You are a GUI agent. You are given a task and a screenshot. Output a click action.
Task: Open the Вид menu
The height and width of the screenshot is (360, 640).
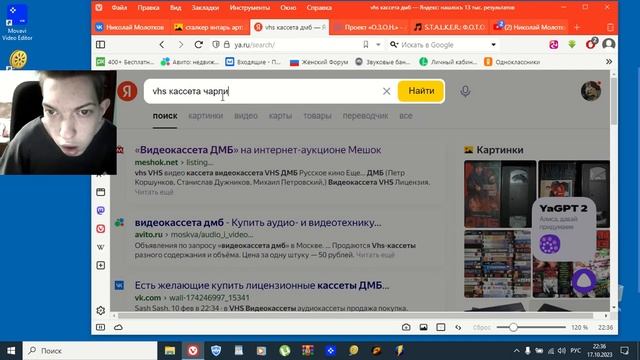(176, 7)
